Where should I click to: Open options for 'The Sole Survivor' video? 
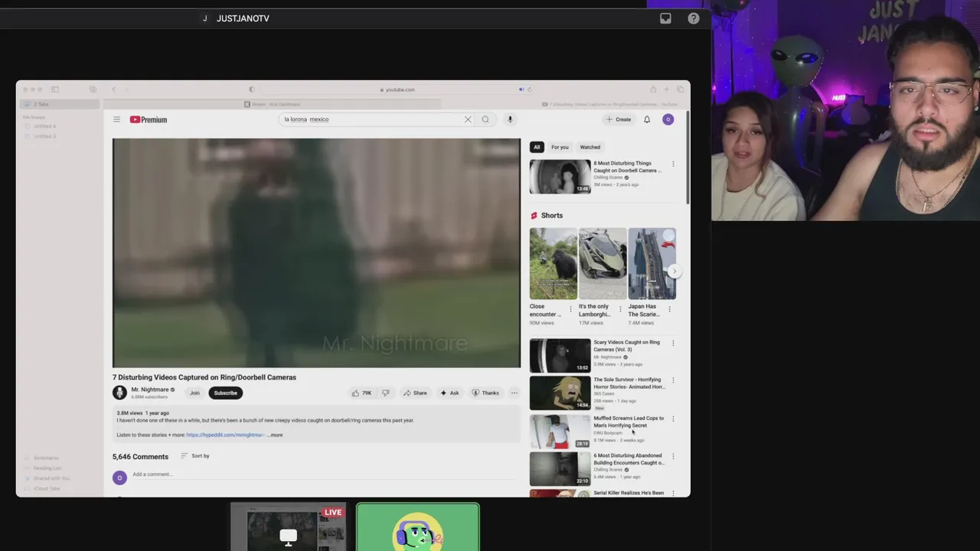tap(673, 380)
